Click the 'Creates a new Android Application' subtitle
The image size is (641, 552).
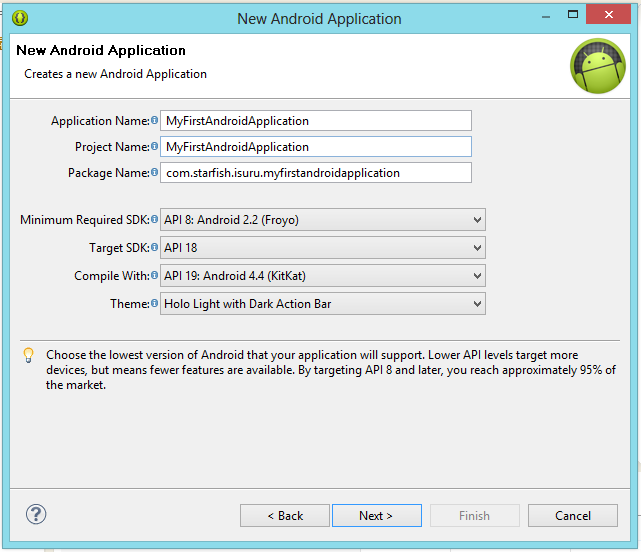(115, 74)
